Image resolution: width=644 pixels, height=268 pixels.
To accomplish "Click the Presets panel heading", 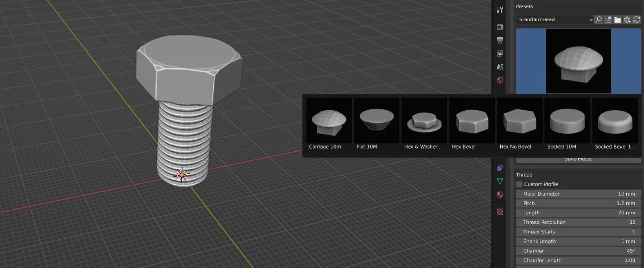I will [x=524, y=6].
